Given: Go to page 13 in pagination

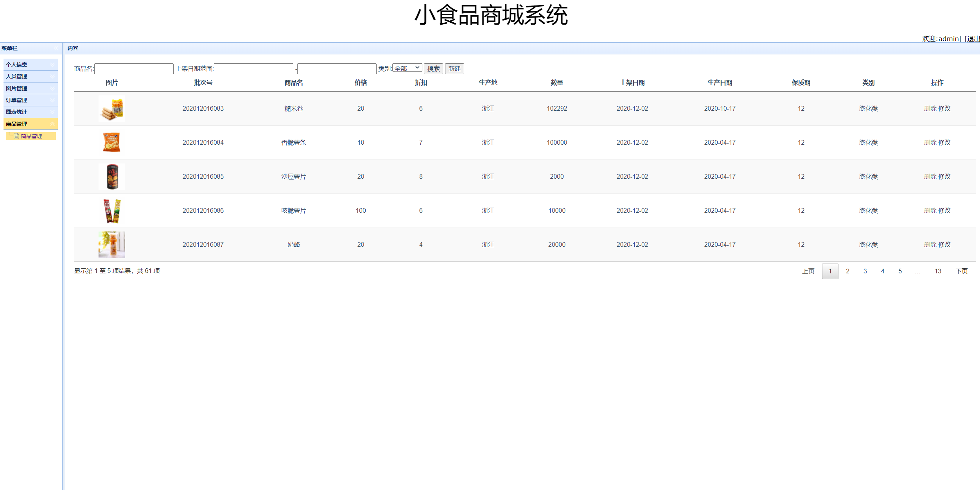Looking at the screenshot, I should tap(937, 271).
